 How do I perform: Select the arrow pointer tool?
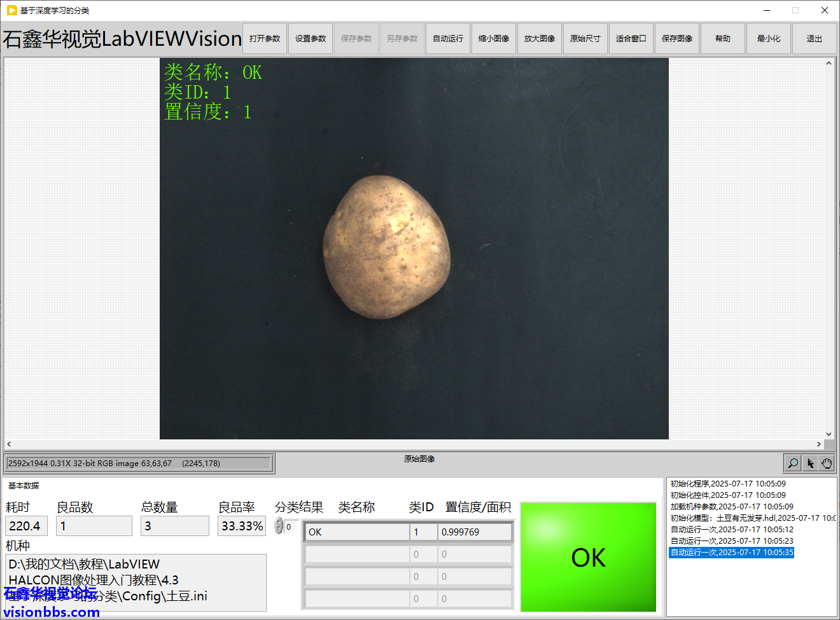(x=810, y=463)
